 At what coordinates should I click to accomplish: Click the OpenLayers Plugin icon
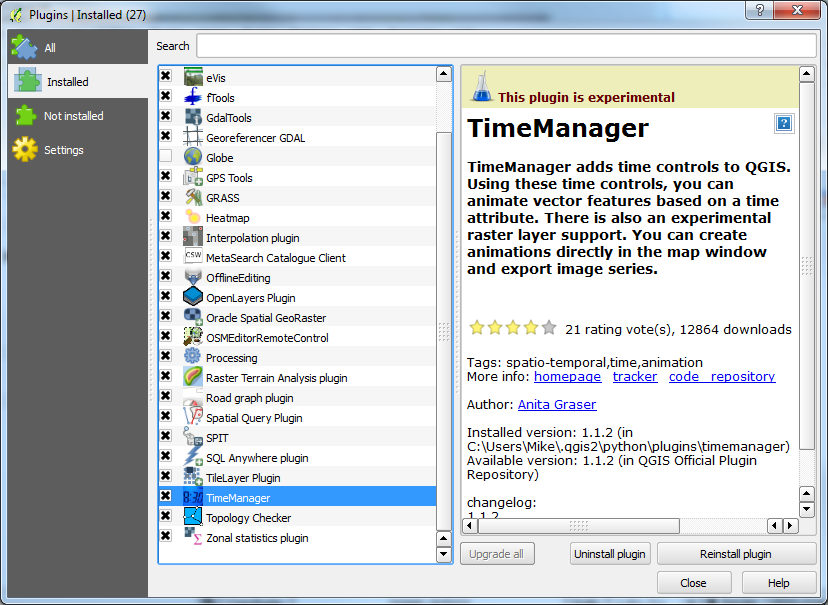193,297
